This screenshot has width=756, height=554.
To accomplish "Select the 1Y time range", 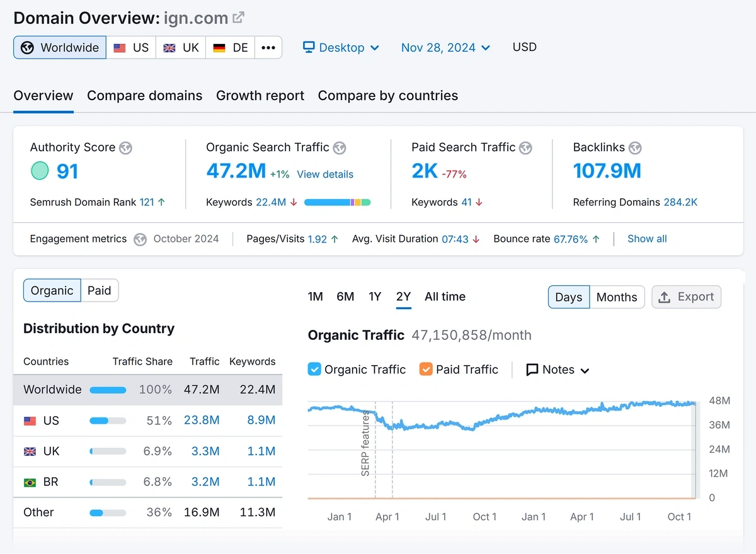I will (x=375, y=297).
